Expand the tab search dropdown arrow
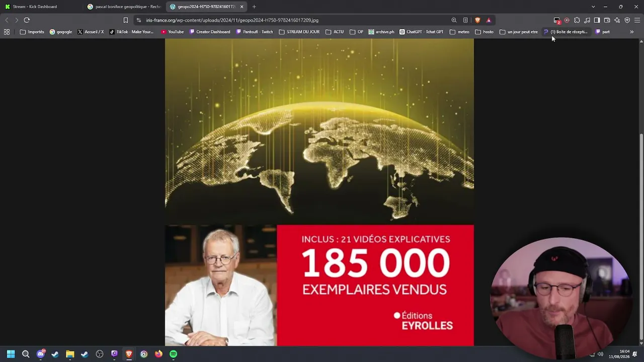The height and width of the screenshot is (362, 644). click(x=593, y=7)
